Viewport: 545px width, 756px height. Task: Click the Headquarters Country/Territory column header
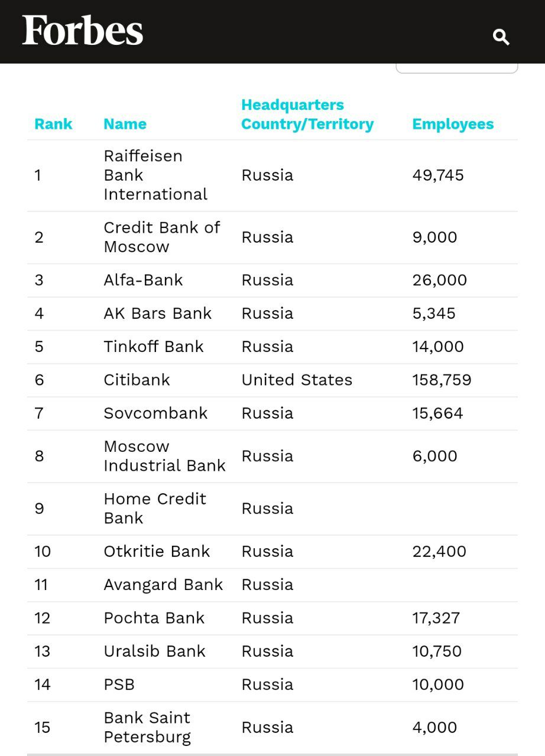pos(307,114)
